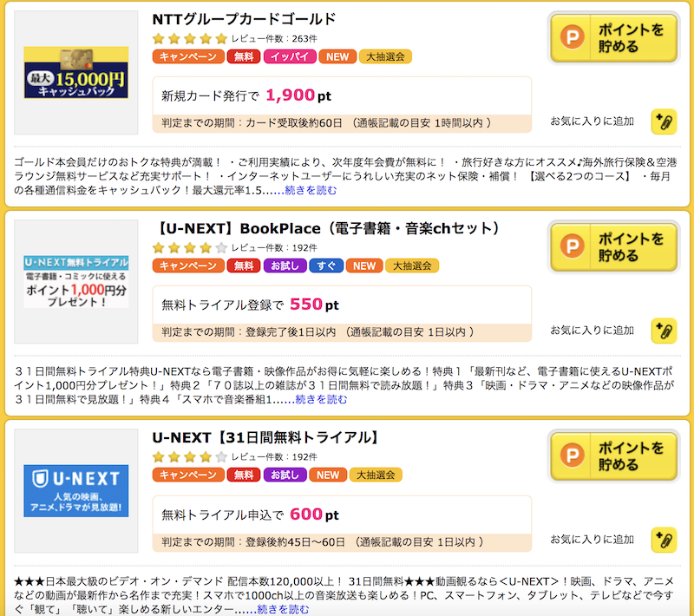Select キャンペーン tag on NTT card
The image size is (694, 616).
(x=188, y=56)
